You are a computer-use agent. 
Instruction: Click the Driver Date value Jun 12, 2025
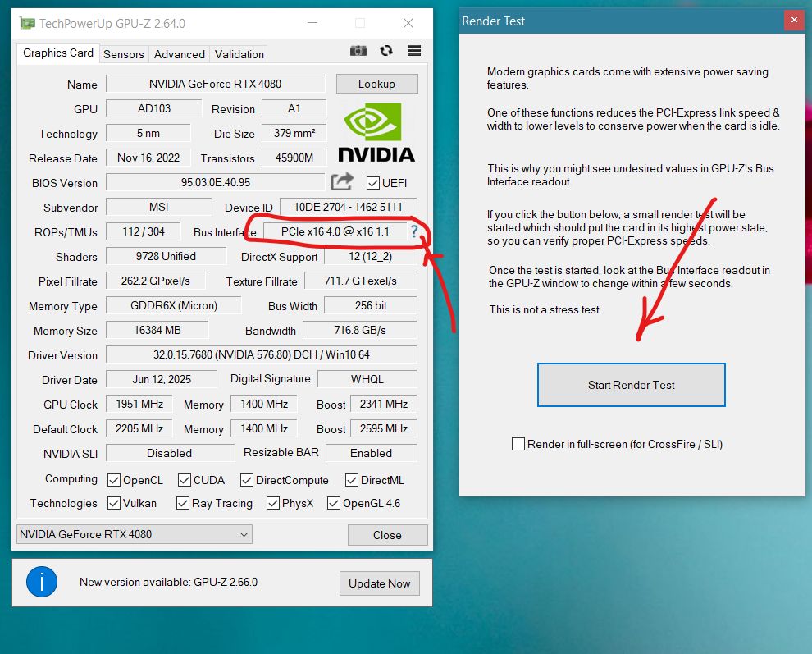tap(162, 379)
